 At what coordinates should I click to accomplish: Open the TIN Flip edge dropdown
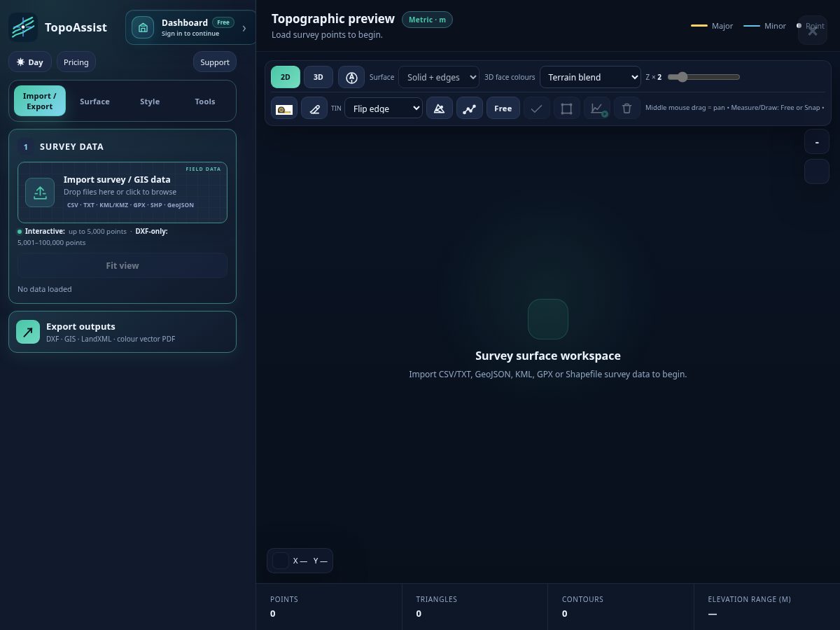point(384,108)
